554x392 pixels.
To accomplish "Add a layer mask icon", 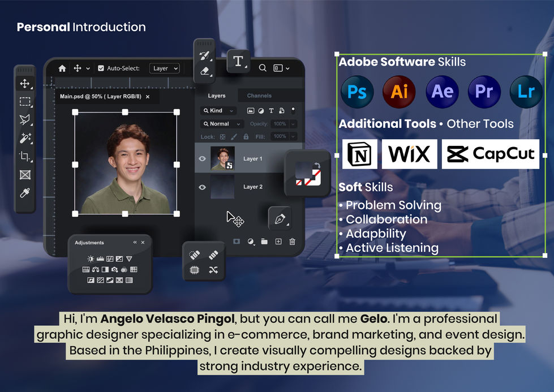I will tap(237, 241).
